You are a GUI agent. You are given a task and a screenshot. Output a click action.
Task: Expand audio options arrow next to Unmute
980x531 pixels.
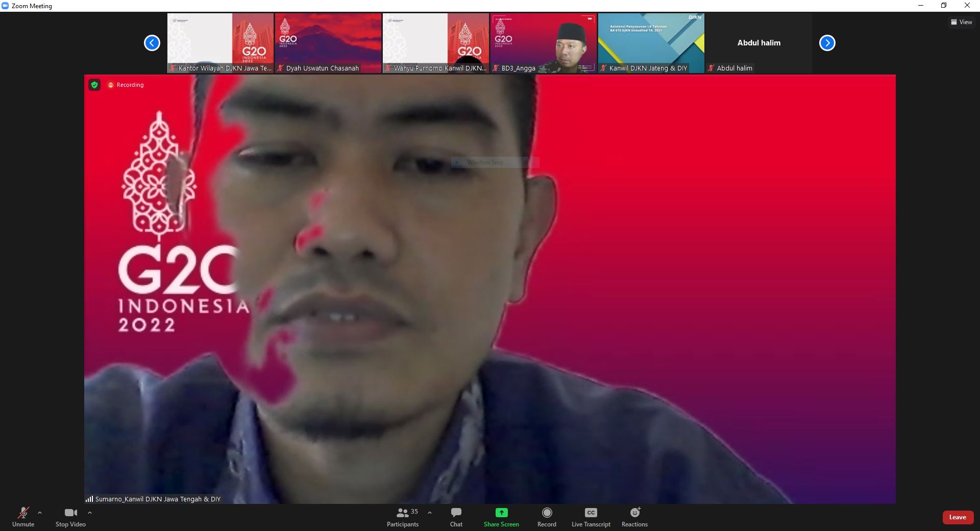pyautogui.click(x=40, y=513)
